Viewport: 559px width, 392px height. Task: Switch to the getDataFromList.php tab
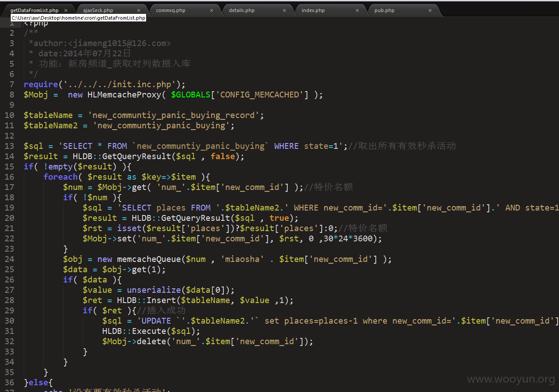tap(34, 10)
